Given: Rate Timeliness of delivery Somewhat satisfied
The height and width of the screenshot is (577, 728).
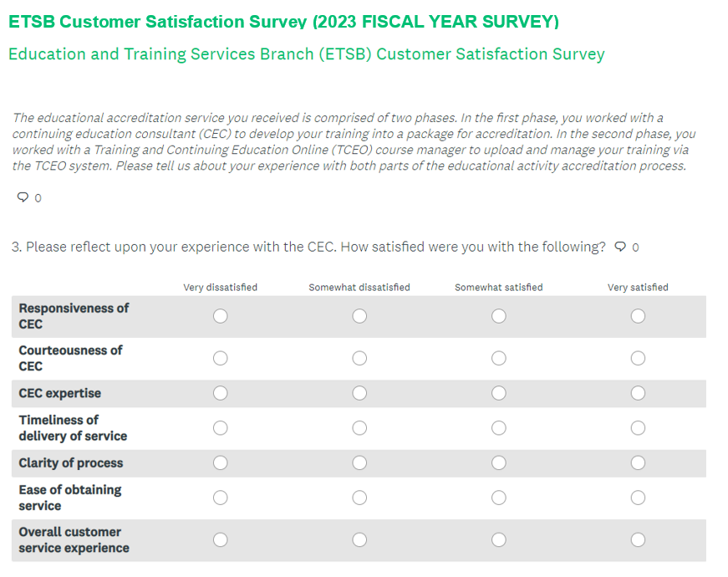Looking at the screenshot, I should (499, 428).
